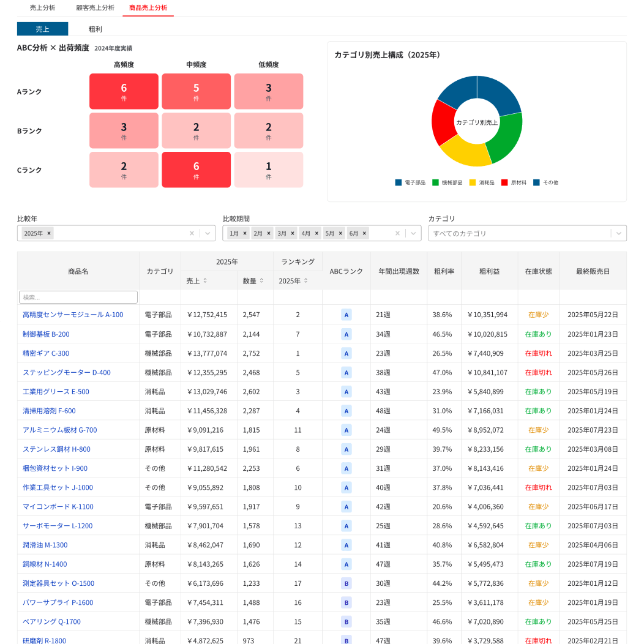This screenshot has height=644, width=644.
Task: Click 売上 value ¥13,777,074
Action: (207, 353)
